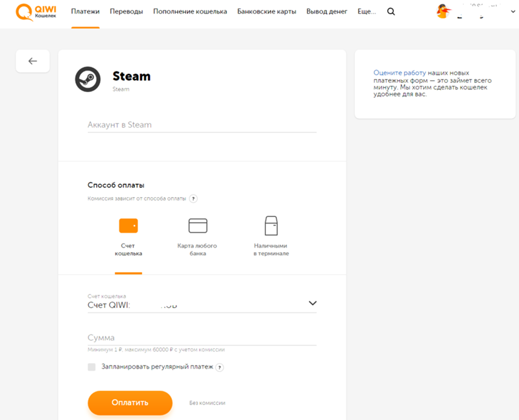Viewport: 519px width, 420px height.
Task: Click the QIWI Кошелек logo
Action: tap(36, 12)
